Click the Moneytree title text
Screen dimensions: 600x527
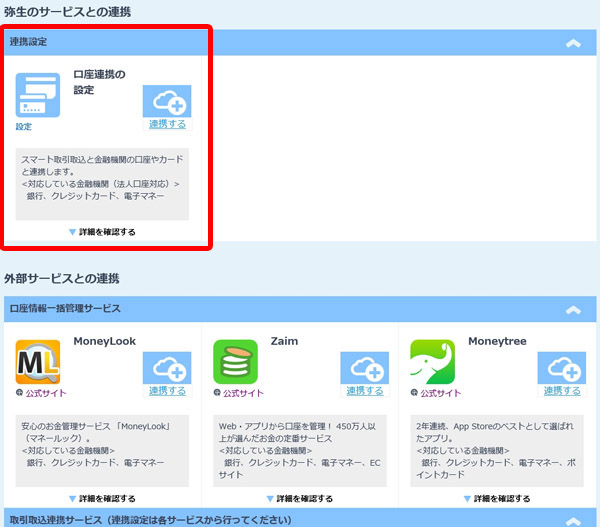tap(497, 341)
